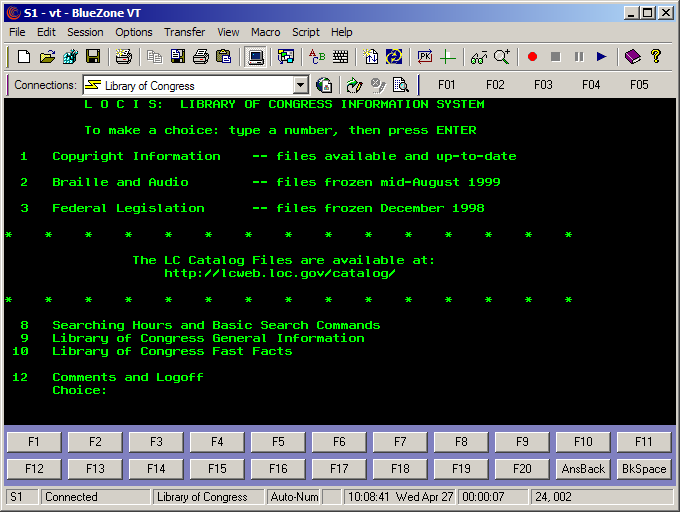
Task: Click the red Record macro button
Action: [532, 57]
